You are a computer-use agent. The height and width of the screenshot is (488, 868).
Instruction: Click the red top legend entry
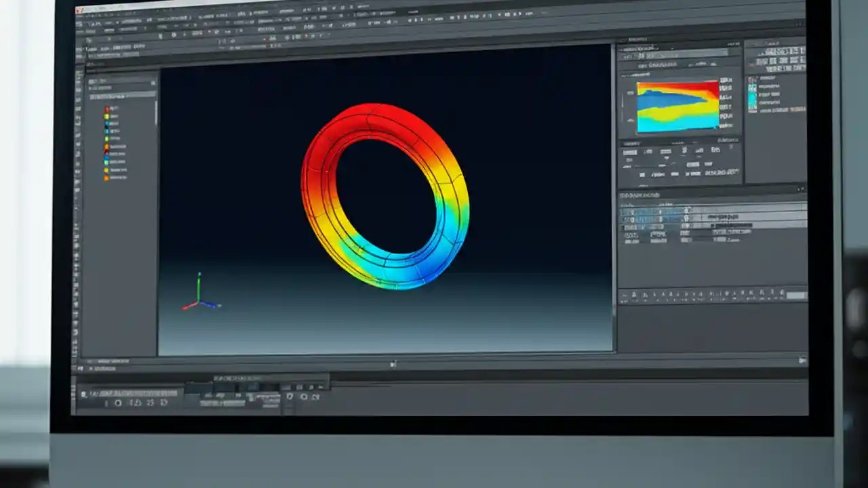(107, 108)
